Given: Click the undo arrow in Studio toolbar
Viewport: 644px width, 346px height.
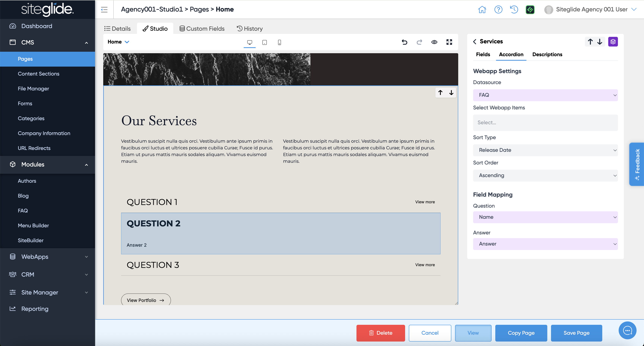Looking at the screenshot, I should (x=404, y=42).
